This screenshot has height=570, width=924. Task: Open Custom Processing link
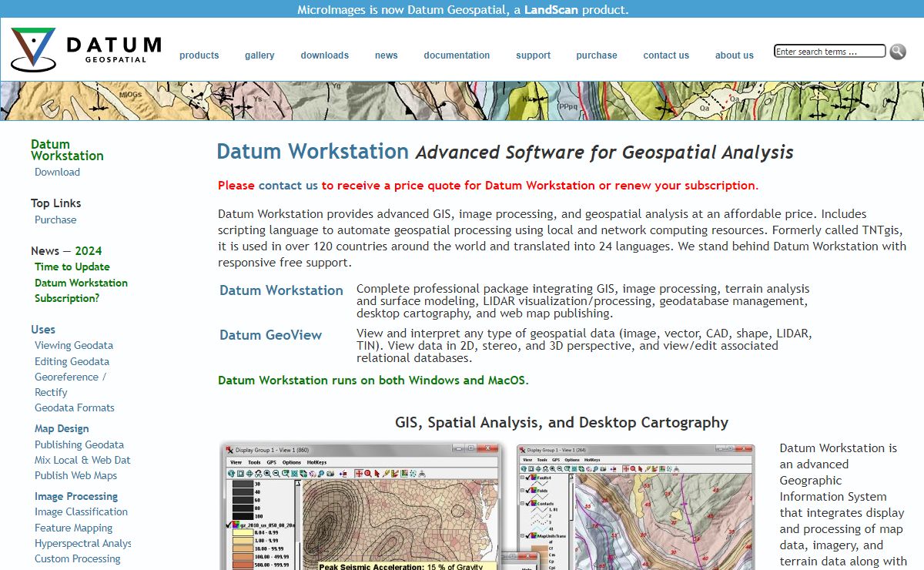click(78, 559)
